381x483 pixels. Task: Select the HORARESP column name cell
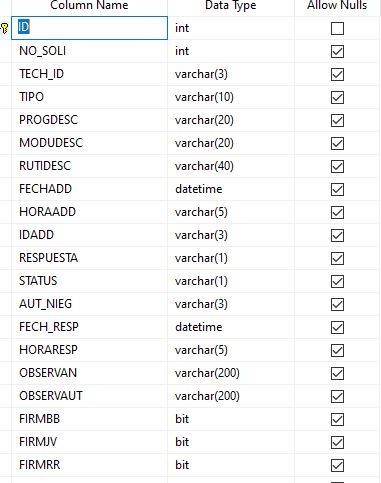pos(89,350)
